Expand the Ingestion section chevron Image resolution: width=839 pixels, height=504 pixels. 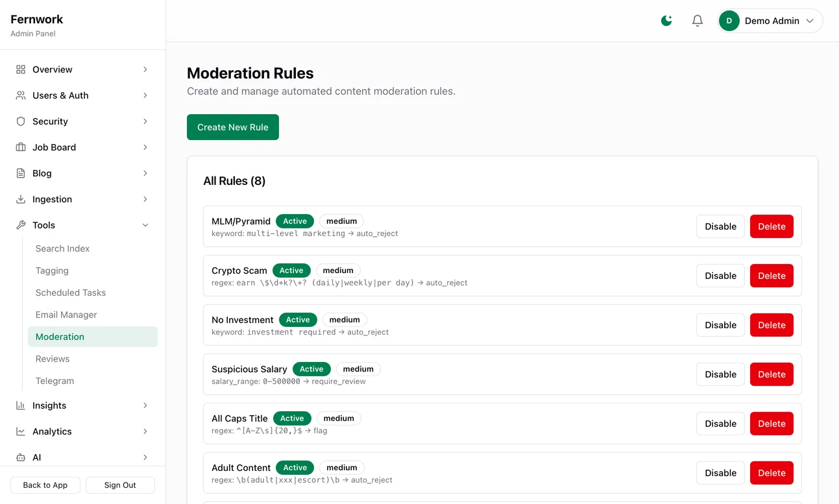pos(145,199)
